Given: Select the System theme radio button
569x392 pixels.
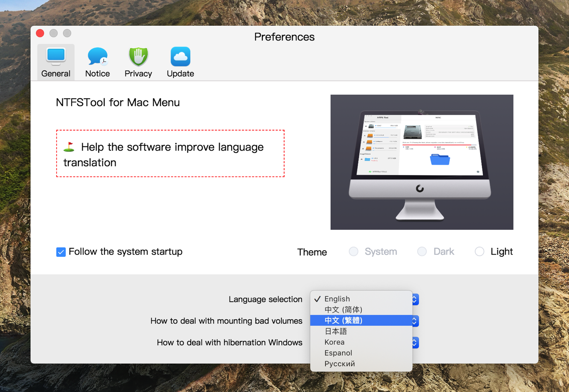Looking at the screenshot, I should pos(353,252).
